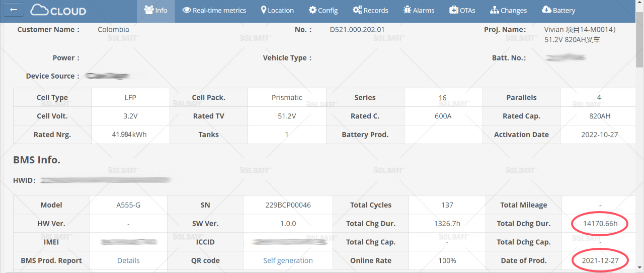Click QR code Self generation link
Viewport: 644px width, 273px height.
[x=288, y=260]
